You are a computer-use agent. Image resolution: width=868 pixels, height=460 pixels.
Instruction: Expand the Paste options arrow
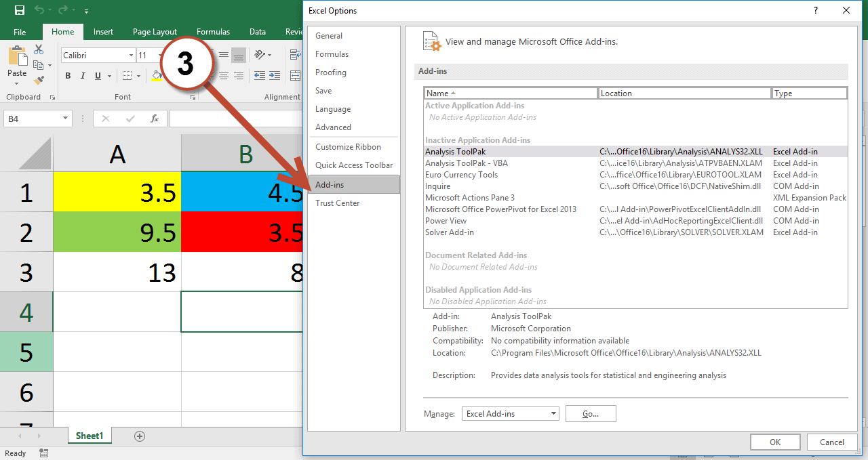coord(17,83)
